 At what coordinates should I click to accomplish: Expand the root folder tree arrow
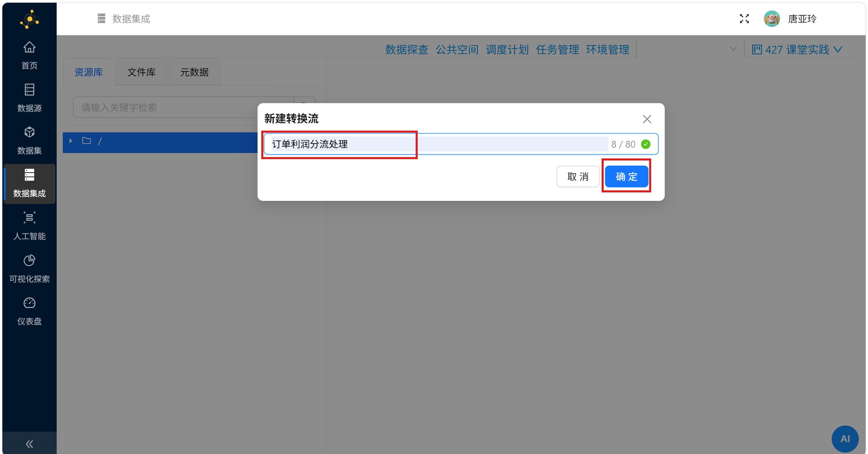point(71,141)
